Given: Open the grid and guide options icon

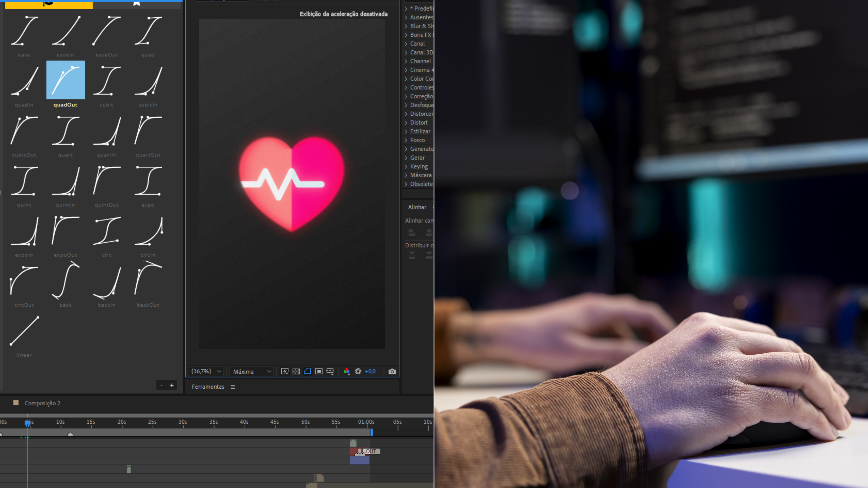Looking at the screenshot, I should click(x=330, y=371).
